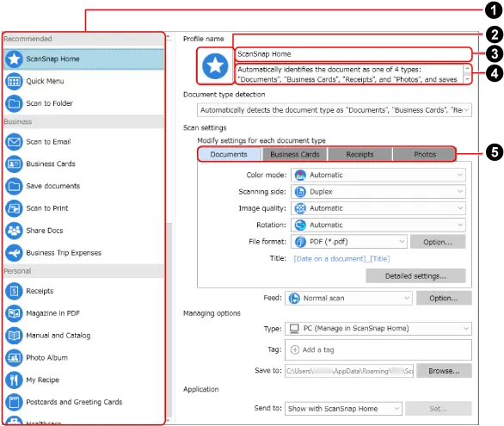504x426 pixels.
Task: Click the Receipts profile icon
Action: [14, 291]
